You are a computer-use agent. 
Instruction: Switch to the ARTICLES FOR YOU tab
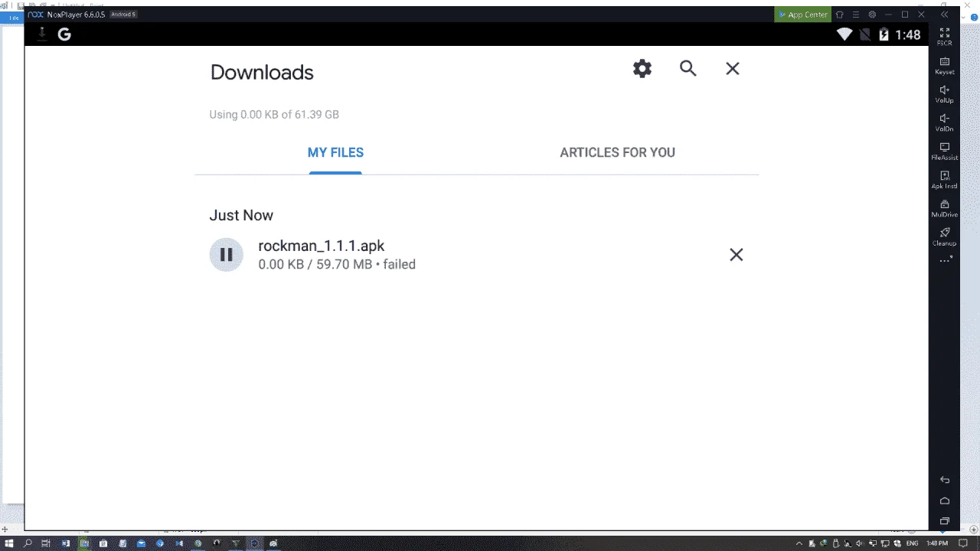(x=617, y=152)
